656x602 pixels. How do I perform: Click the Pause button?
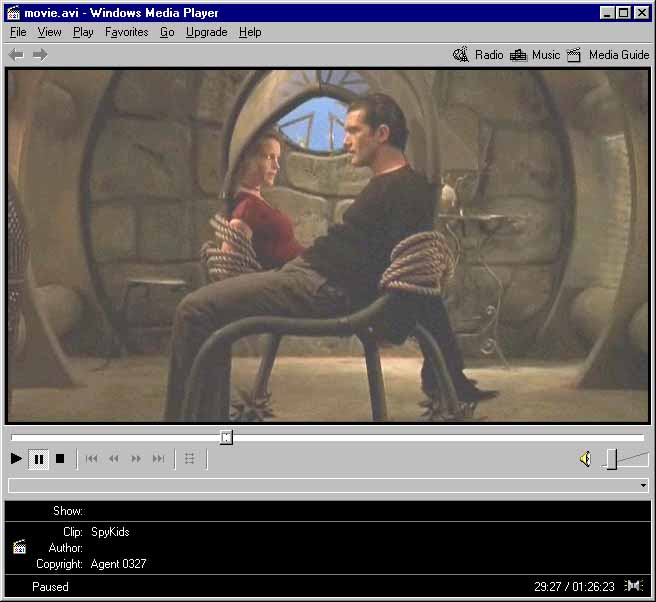38,459
